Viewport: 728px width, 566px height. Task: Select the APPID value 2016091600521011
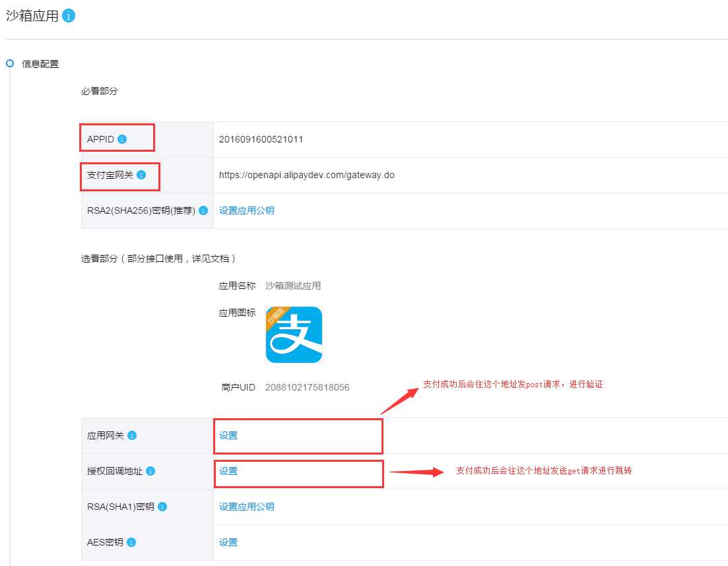(x=261, y=139)
